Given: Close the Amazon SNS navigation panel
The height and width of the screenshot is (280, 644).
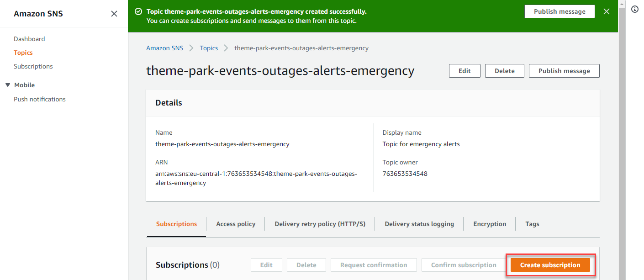Looking at the screenshot, I should point(114,14).
